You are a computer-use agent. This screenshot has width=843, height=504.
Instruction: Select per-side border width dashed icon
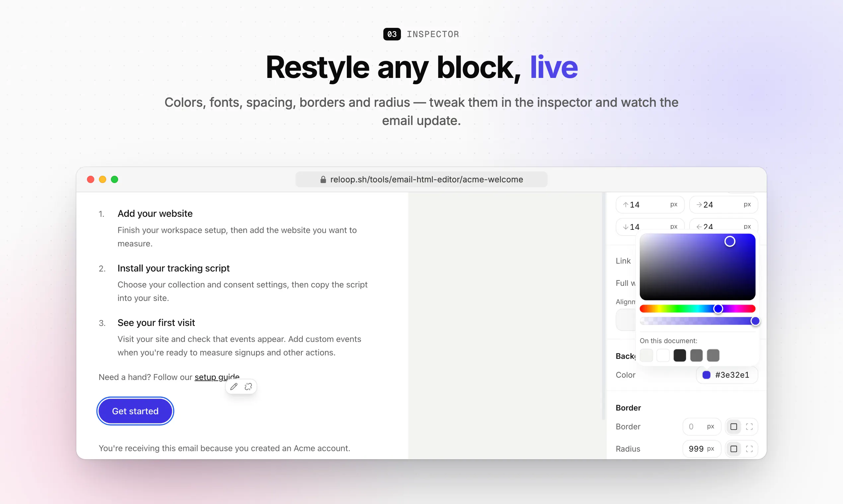pos(749,426)
